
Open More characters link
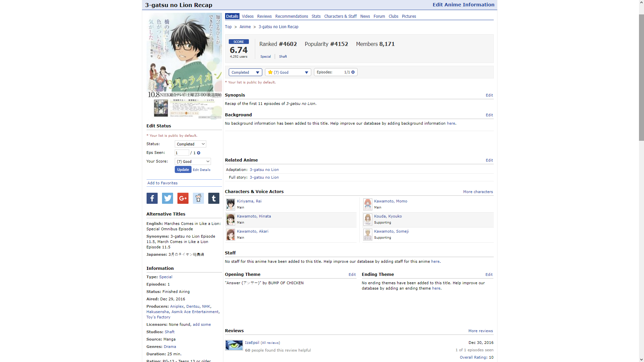point(478,192)
